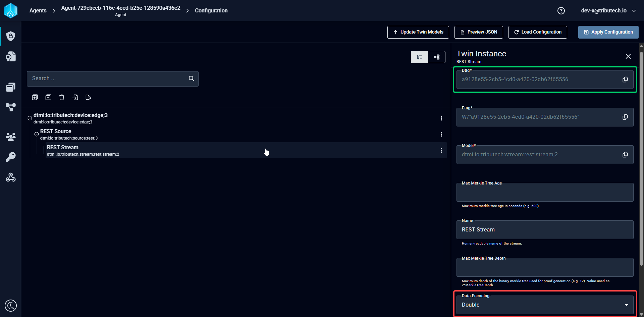Open the stacked cards sidebar icon
This screenshot has width=644, height=317.
(11, 87)
